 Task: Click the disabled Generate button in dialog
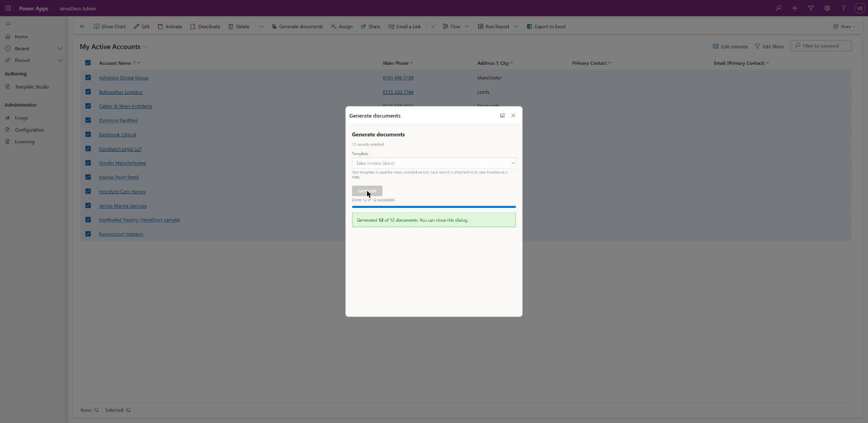click(x=367, y=191)
